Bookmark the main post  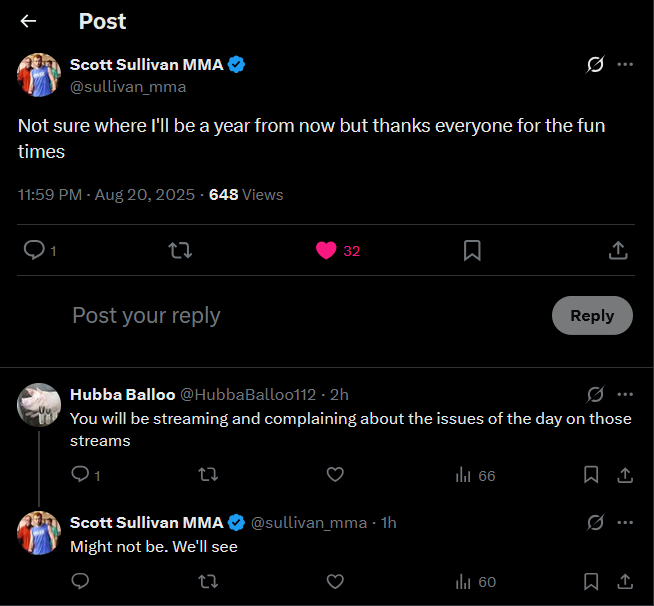[472, 250]
